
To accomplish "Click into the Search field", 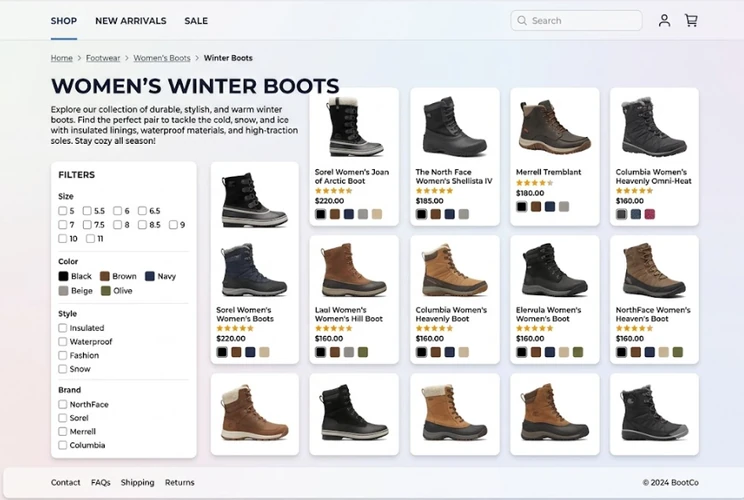I will click(576, 20).
